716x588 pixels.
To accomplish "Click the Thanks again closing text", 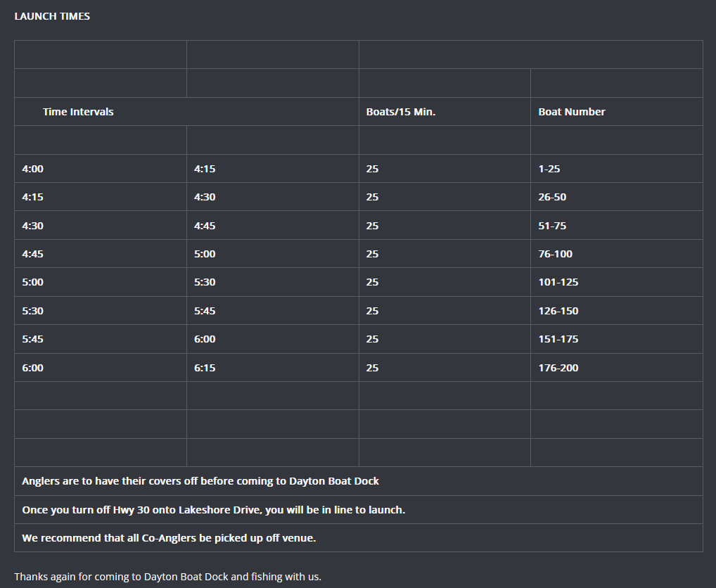I will click(x=167, y=577).
